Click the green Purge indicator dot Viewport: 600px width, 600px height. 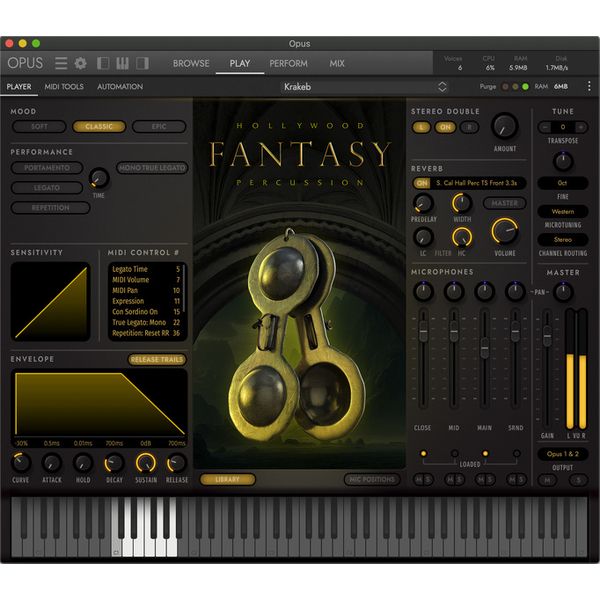pyautogui.click(x=525, y=87)
